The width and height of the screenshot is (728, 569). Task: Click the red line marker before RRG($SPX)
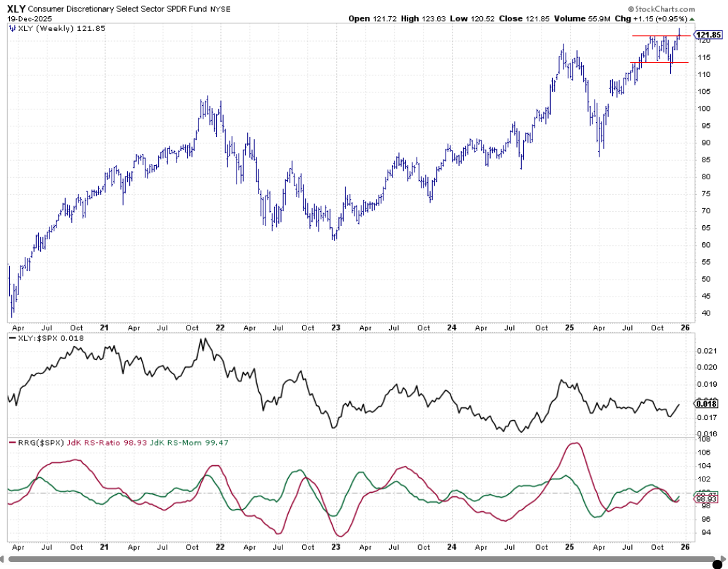coord(12,443)
